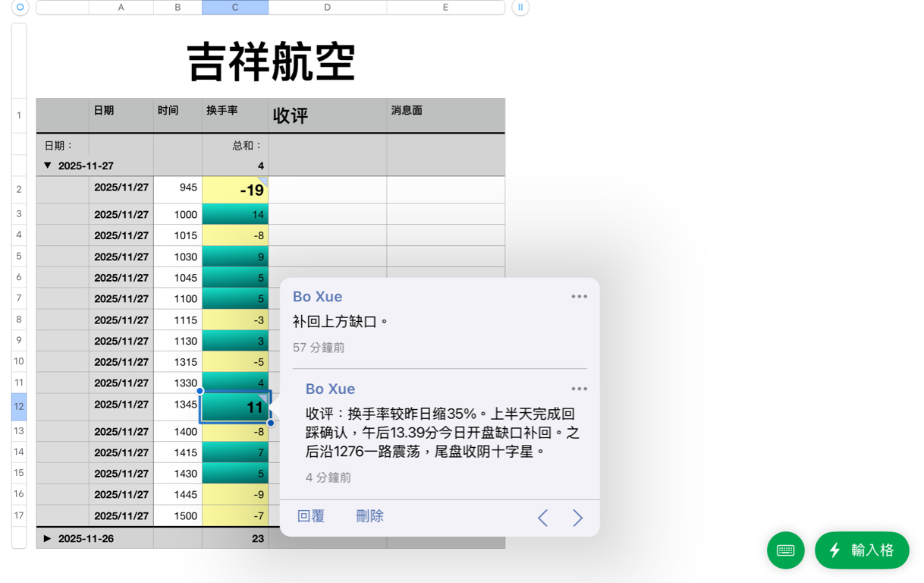
Task: Click the Bo Xue author name on first comment
Action: [x=317, y=297]
